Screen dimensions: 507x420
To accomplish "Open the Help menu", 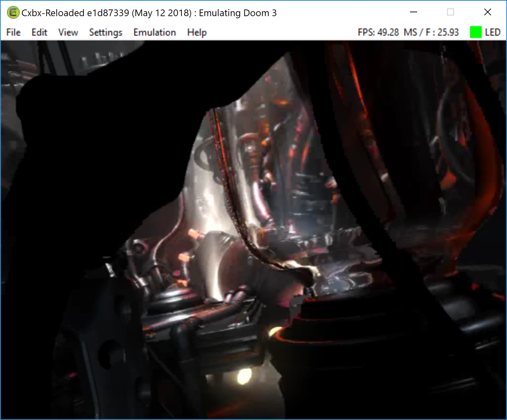I will pyautogui.click(x=197, y=32).
